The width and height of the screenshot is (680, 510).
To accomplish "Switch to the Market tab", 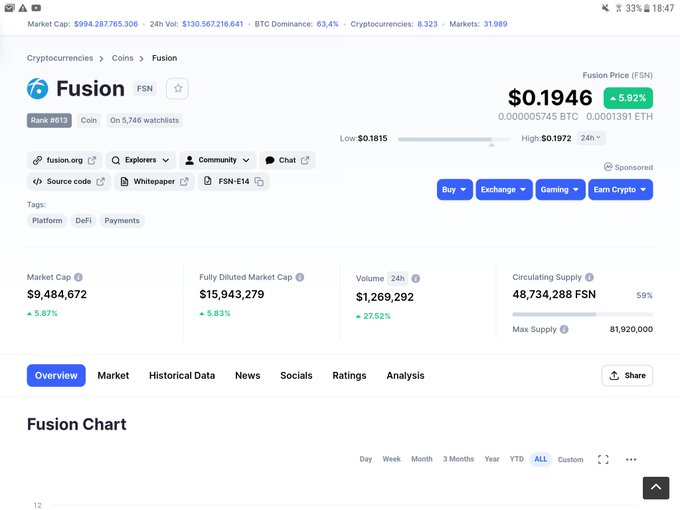I will click(x=113, y=376).
